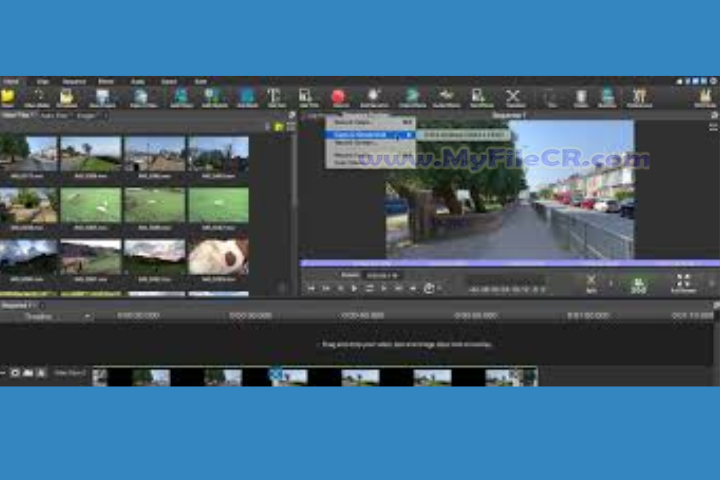Open the Clips ribbon tab
This screenshot has height=480, width=720.
pos(43,82)
